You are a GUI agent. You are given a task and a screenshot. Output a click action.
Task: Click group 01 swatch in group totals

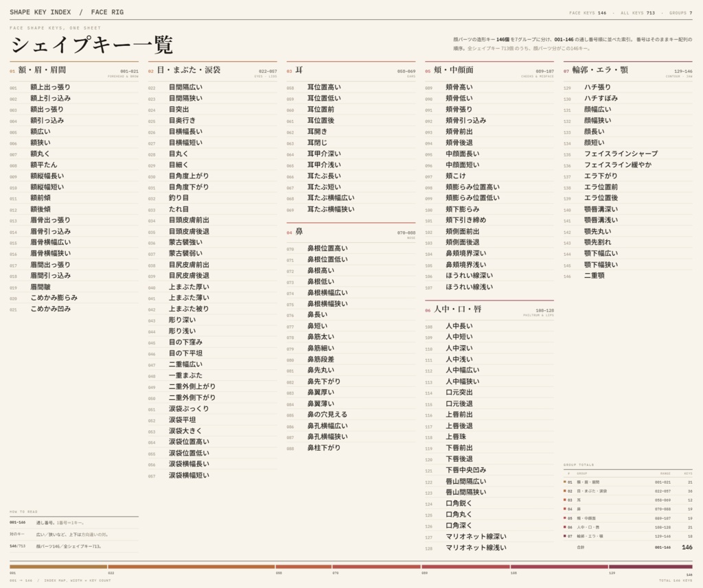click(x=565, y=482)
